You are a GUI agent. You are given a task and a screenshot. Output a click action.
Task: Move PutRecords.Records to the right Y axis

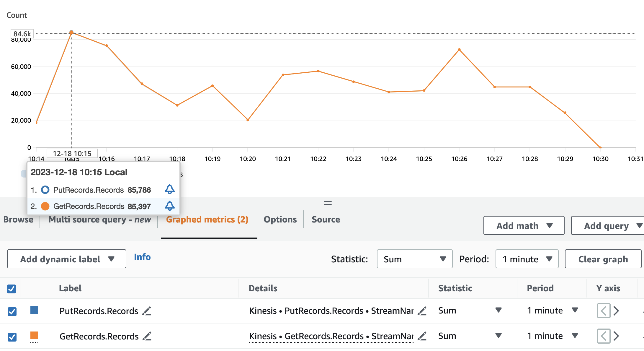616,311
